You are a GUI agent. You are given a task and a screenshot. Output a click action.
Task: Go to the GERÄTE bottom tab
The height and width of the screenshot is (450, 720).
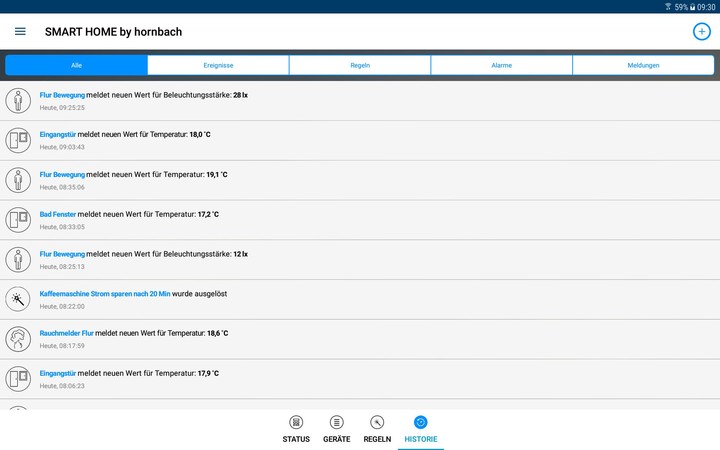pos(337,430)
